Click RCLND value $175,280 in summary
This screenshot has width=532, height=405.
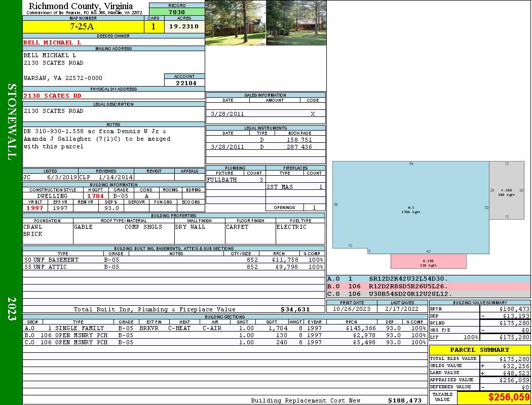click(514, 323)
